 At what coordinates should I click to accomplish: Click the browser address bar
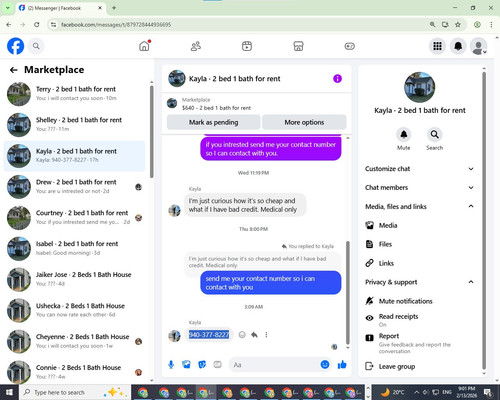click(240, 24)
